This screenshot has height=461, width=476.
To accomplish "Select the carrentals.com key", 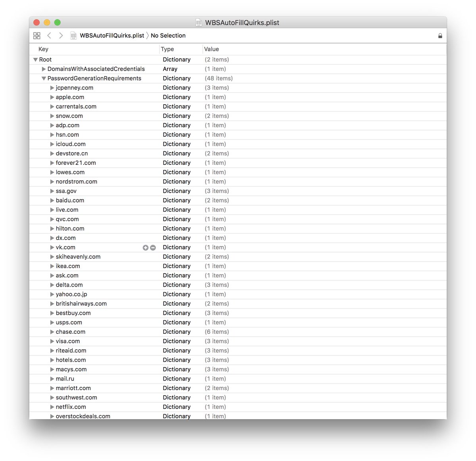I will point(76,107).
